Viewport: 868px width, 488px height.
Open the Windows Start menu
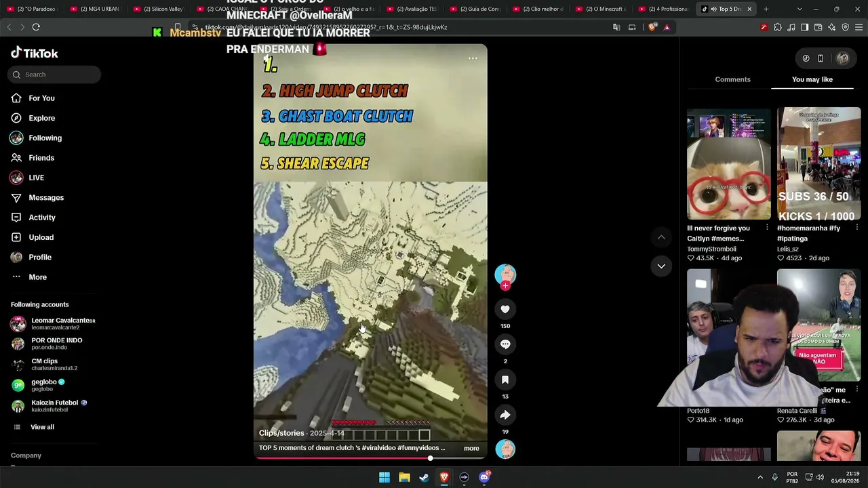(x=384, y=477)
